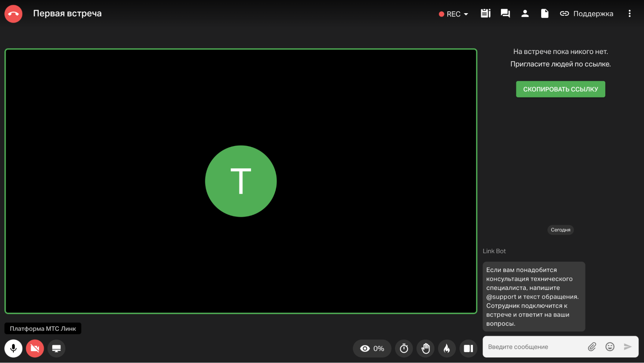This screenshot has width=644, height=363.
Task: Click the flame reaction icon
Action: point(447,348)
